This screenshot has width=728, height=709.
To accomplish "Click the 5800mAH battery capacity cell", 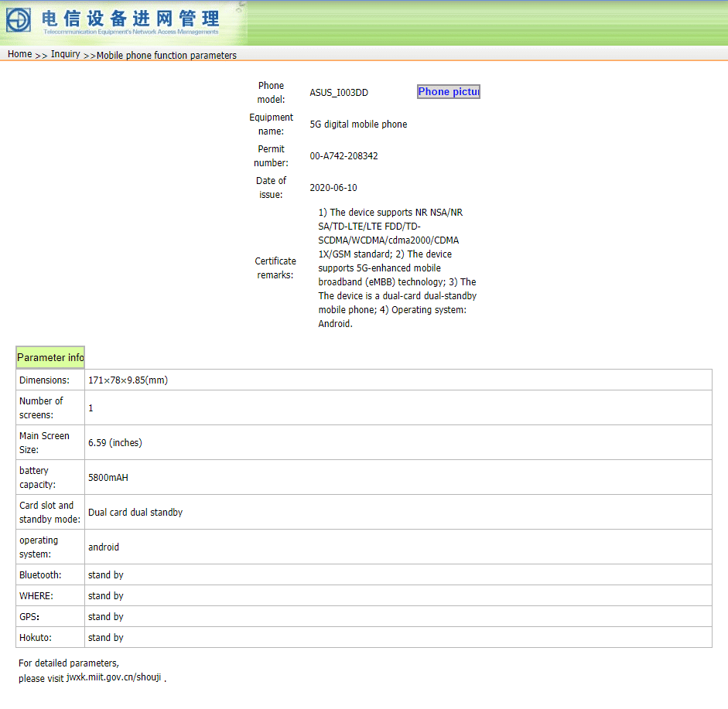I will point(398,478).
